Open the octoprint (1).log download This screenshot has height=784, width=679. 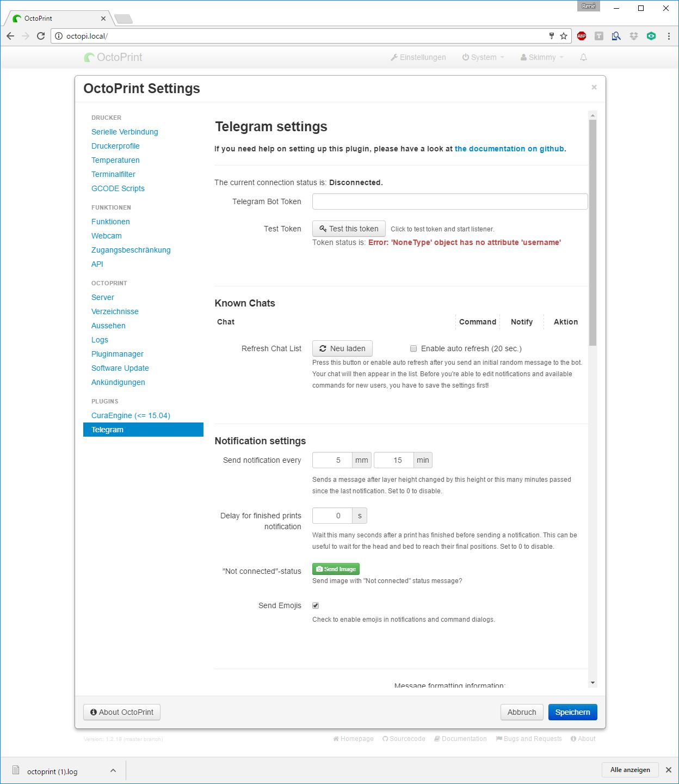pyautogui.click(x=52, y=771)
